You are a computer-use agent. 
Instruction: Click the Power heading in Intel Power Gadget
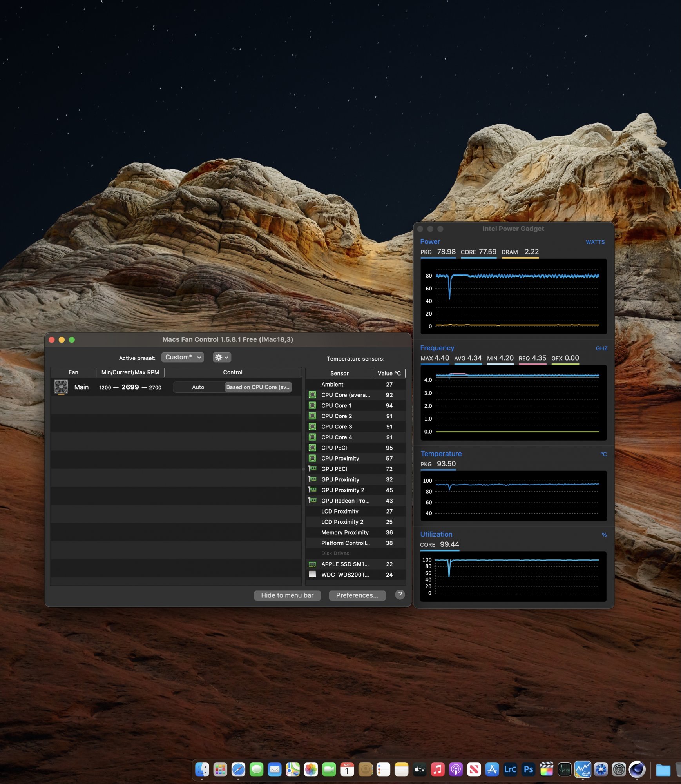[x=430, y=241]
